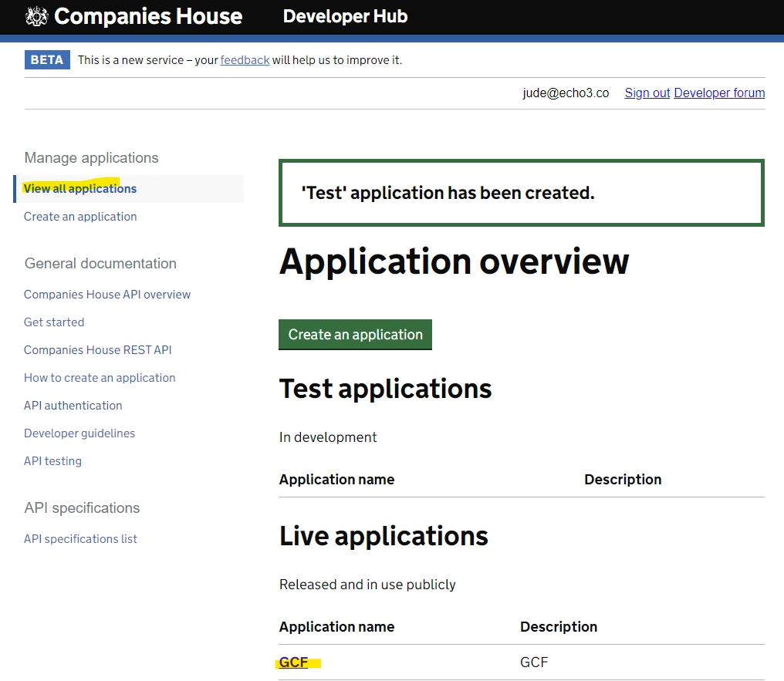Open the Developer Hub home page

345,15
